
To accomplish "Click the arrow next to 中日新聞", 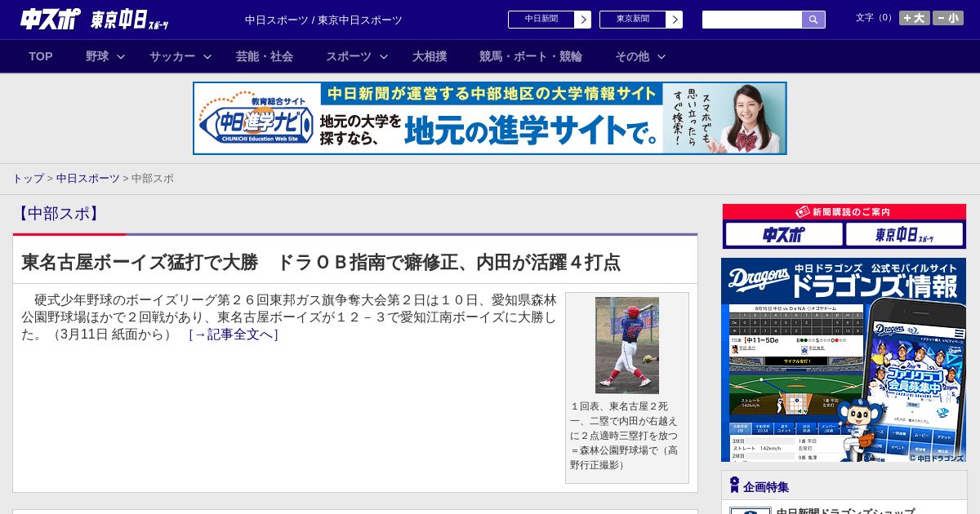I will [x=583, y=20].
